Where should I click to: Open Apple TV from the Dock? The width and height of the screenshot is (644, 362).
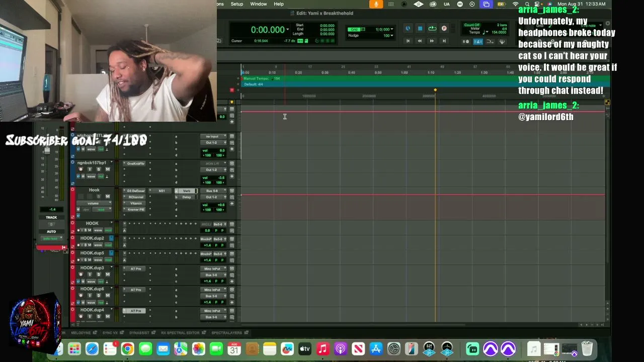click(305, 349)
